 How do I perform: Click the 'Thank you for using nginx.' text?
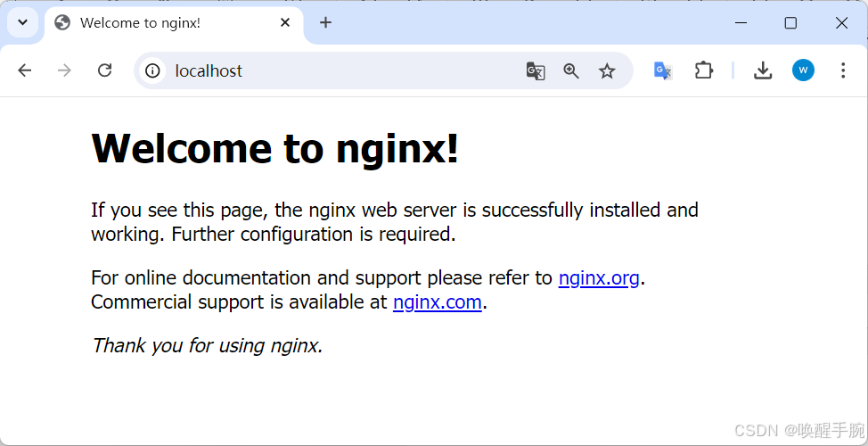point(207,345)
